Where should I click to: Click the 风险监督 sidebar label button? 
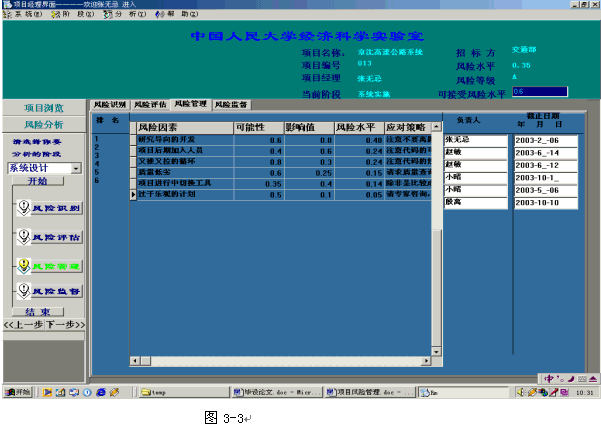click(56, 292)
